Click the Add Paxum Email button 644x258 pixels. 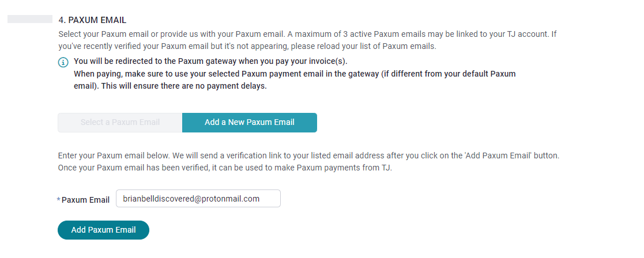[x=104, y=230]
